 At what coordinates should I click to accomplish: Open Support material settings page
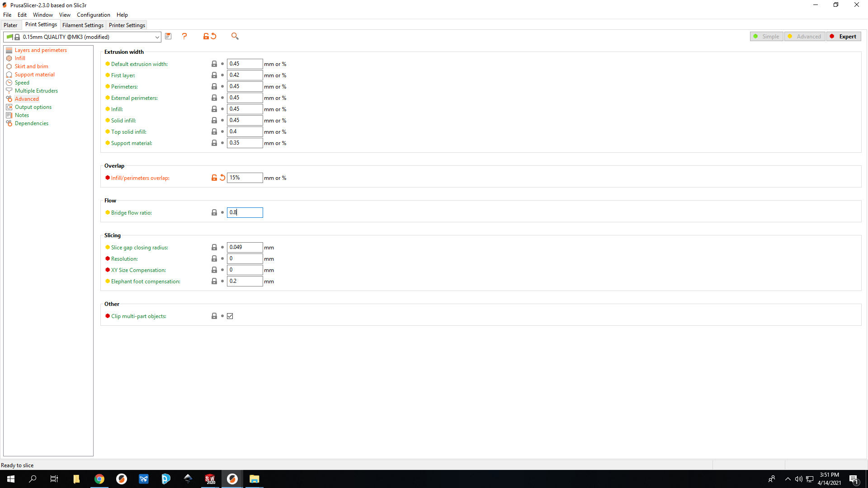click(34, 75)
